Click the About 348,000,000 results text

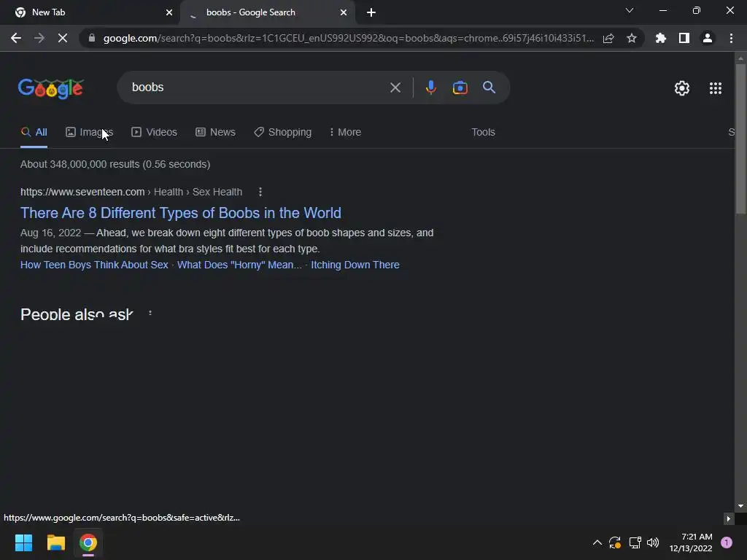[x=115, y=164]
